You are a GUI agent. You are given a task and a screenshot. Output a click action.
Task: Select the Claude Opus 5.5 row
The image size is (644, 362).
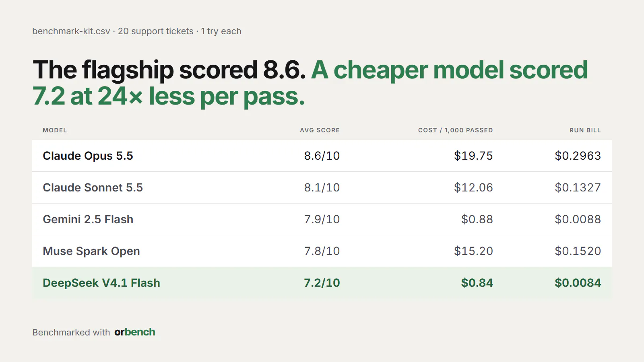322,156
